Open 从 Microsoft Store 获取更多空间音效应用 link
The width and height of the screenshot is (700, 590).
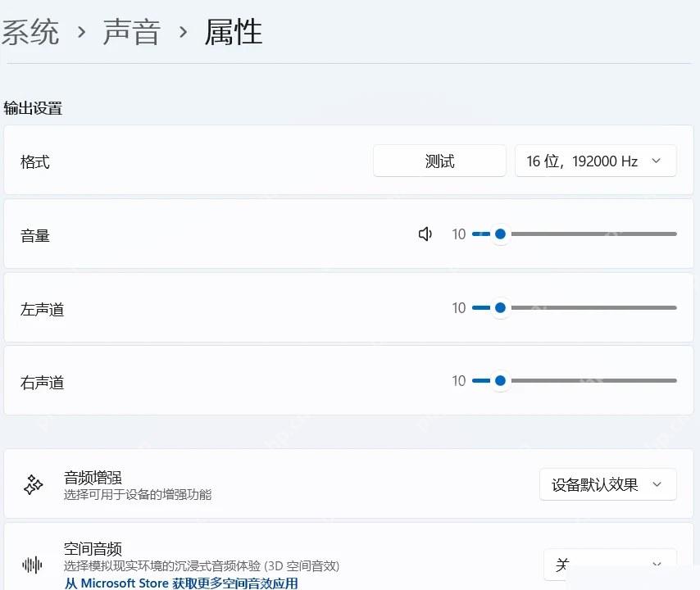click(x=181, y=583)
